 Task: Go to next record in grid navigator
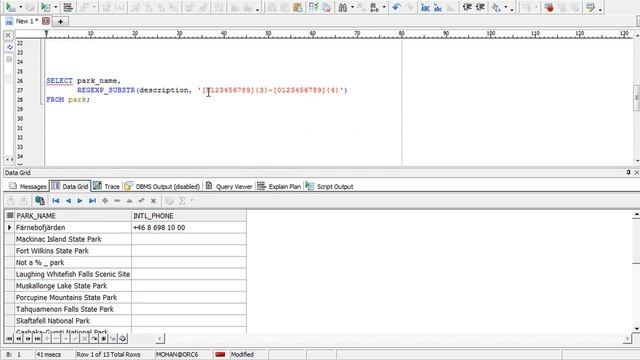pyautogui.click(x=80, y=200)
